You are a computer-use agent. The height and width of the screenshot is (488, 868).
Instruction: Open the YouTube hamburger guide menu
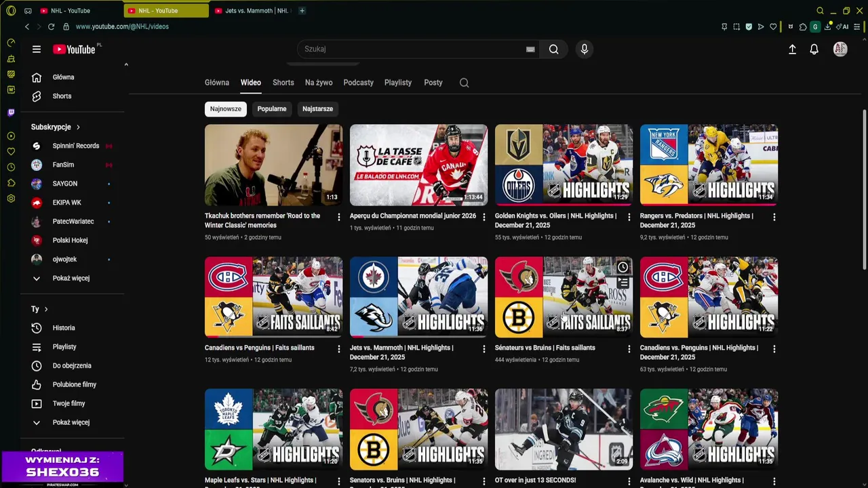(x=37, y=49)
